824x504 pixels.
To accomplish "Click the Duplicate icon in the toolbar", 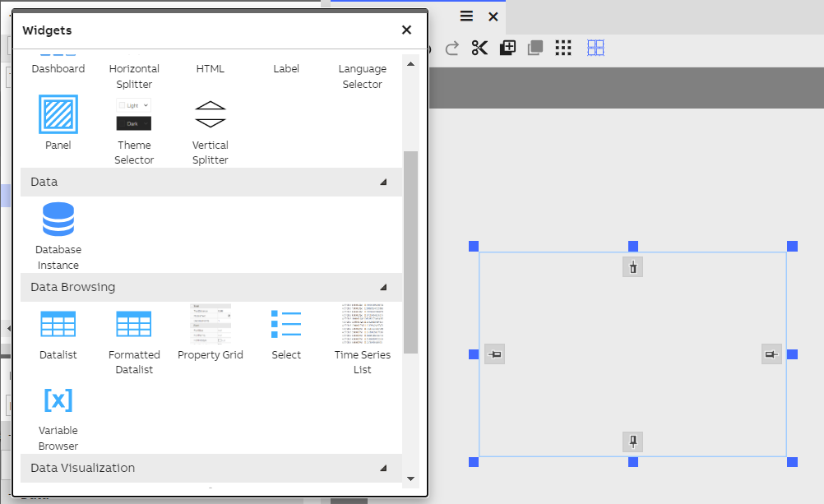I will coord(535,48).
